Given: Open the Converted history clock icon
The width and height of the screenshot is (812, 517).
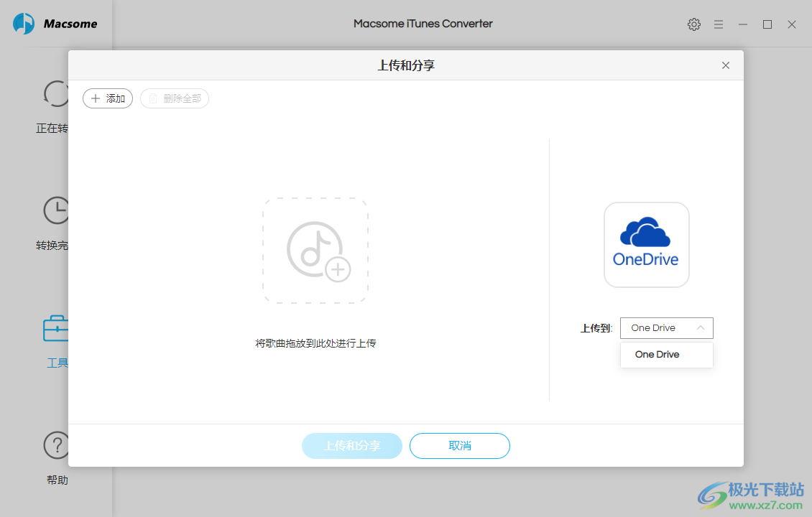Looking at the screenshot, I should (56, 210).
